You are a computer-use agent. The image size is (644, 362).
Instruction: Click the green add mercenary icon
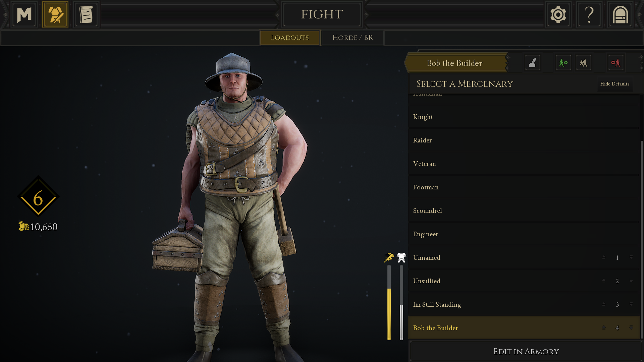pos(563,63)
